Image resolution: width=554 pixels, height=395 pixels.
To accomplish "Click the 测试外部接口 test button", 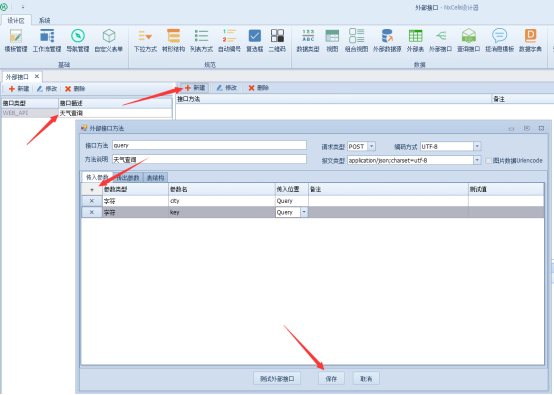I will point(277,379).
